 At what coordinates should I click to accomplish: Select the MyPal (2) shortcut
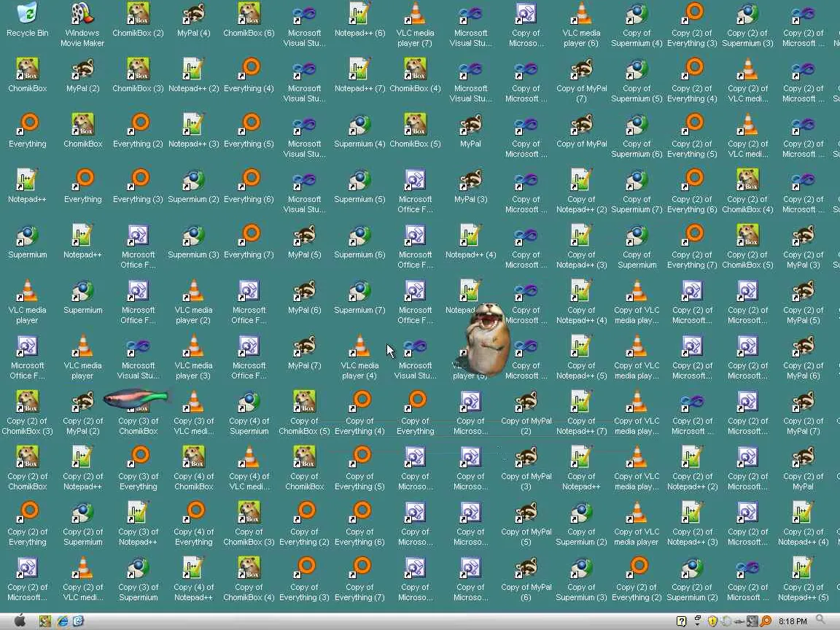[82, 76]
